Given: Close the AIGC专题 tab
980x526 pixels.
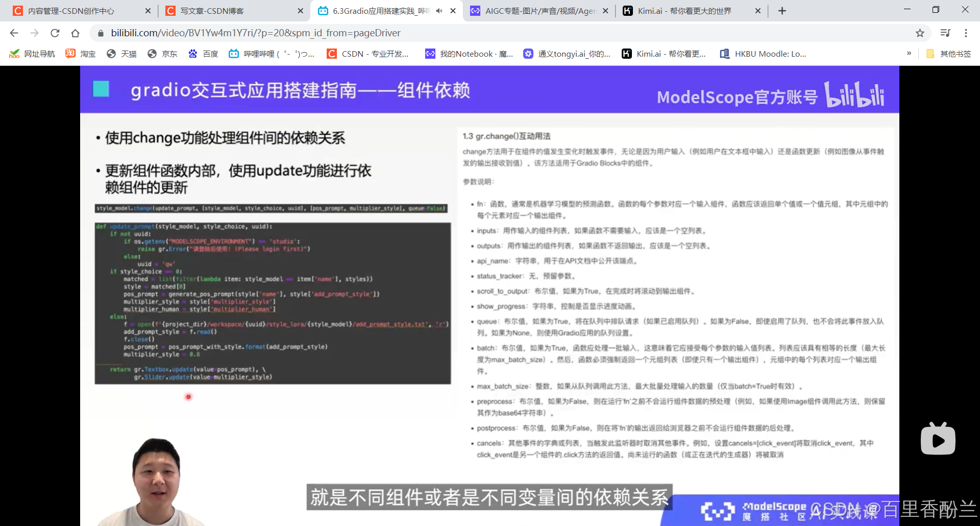Looking at the screenshot, I should [x=605, y=11].
